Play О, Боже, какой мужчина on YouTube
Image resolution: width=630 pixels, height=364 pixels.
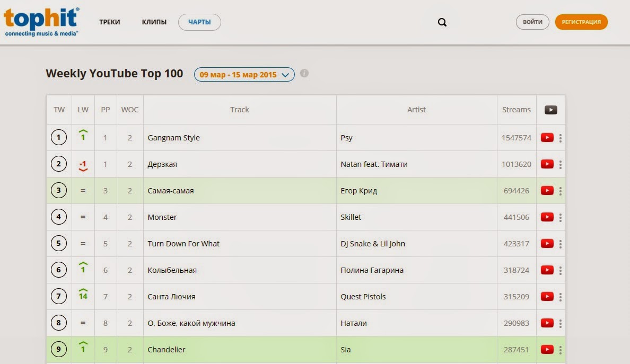tap(547, 323)
